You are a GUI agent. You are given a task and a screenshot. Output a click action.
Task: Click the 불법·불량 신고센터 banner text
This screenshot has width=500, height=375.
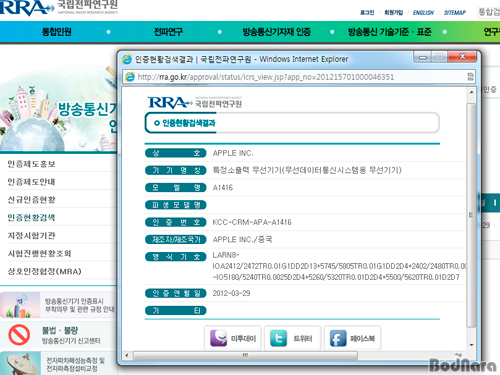pyautogui.click(x=71, y=335)
